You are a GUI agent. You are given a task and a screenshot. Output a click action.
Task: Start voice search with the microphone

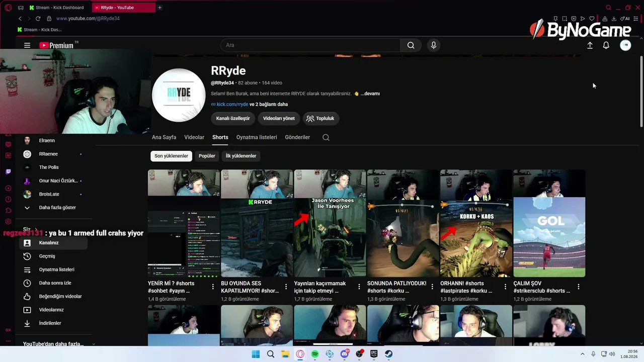click(x=434, y=45)
